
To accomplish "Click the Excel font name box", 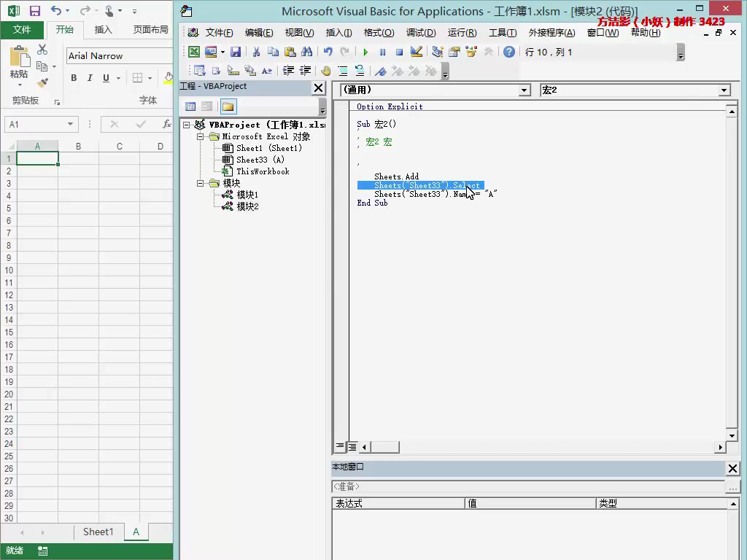I will 119,55.
